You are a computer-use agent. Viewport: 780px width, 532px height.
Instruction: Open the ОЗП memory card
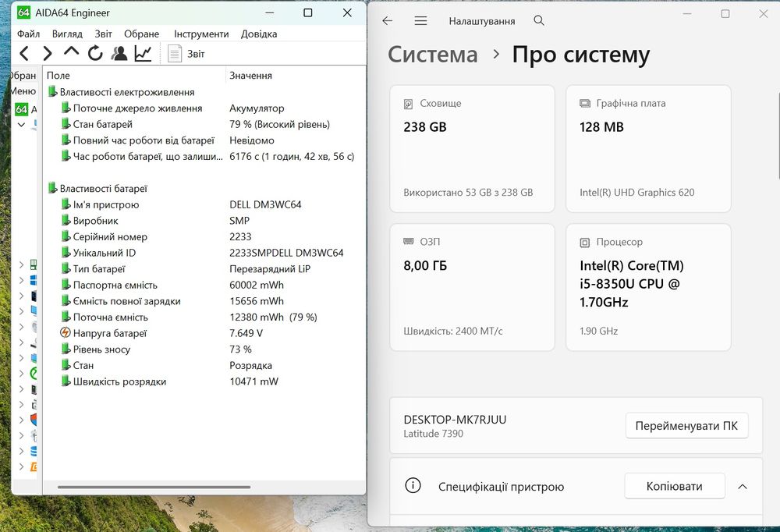tap(472, 287)
